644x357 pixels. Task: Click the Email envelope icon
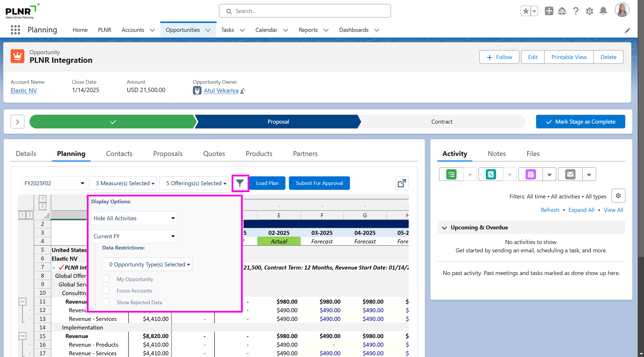(570, 174)
